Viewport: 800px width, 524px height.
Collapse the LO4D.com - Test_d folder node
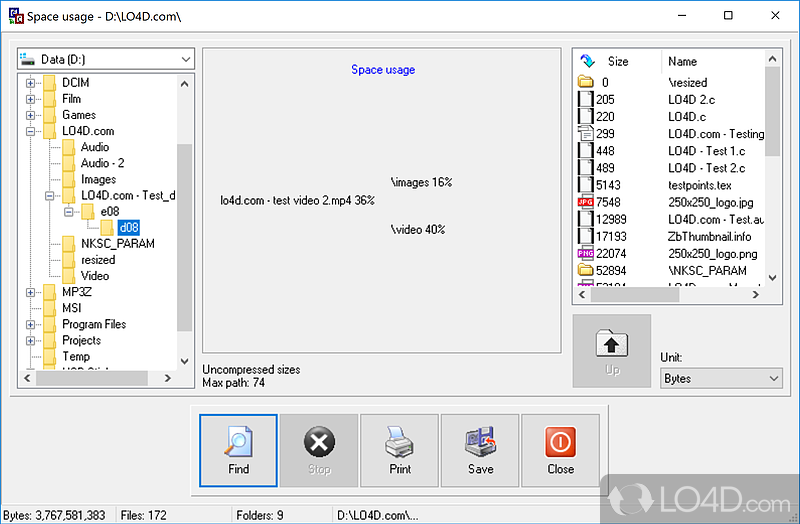tap(49, 195)
